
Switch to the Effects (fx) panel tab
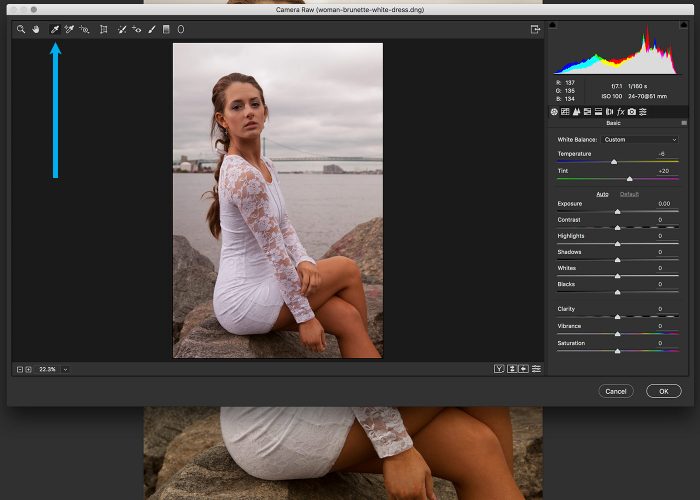coord(620,112)
